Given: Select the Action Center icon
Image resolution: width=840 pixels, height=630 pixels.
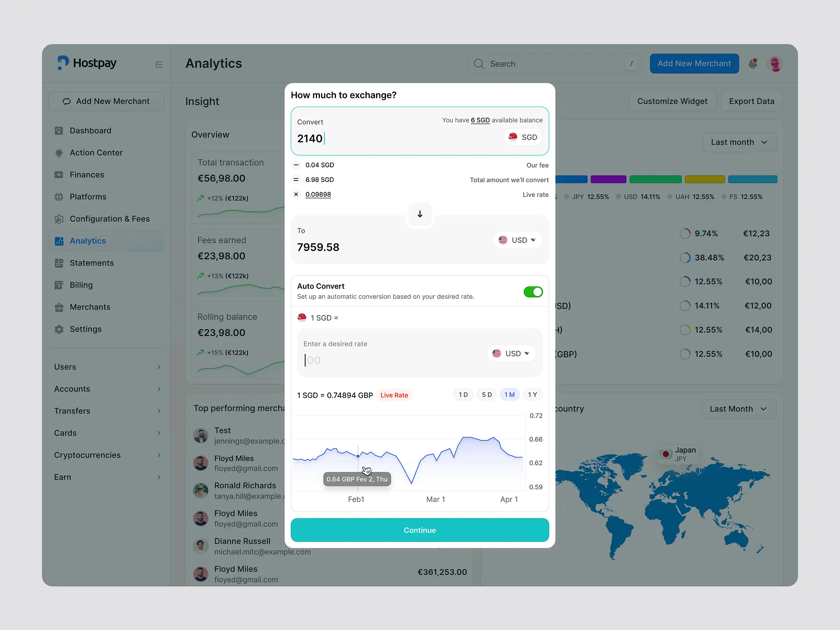Looking at the screenshot, I should pos(59,153).
